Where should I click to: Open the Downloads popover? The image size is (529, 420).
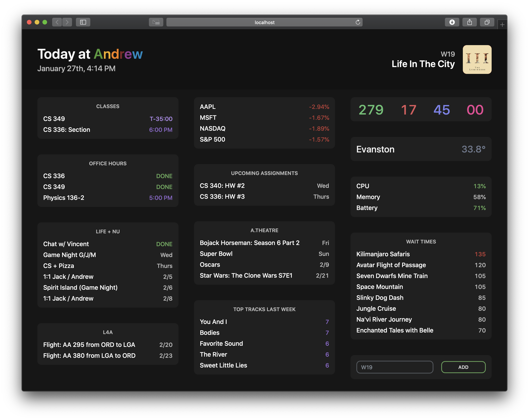tap(452, 22)
